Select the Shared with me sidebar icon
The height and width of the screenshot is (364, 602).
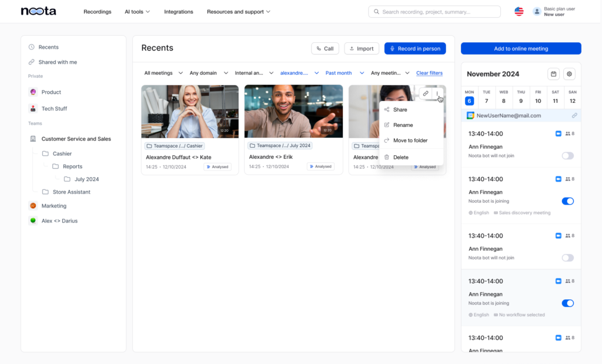coord(31,62)
